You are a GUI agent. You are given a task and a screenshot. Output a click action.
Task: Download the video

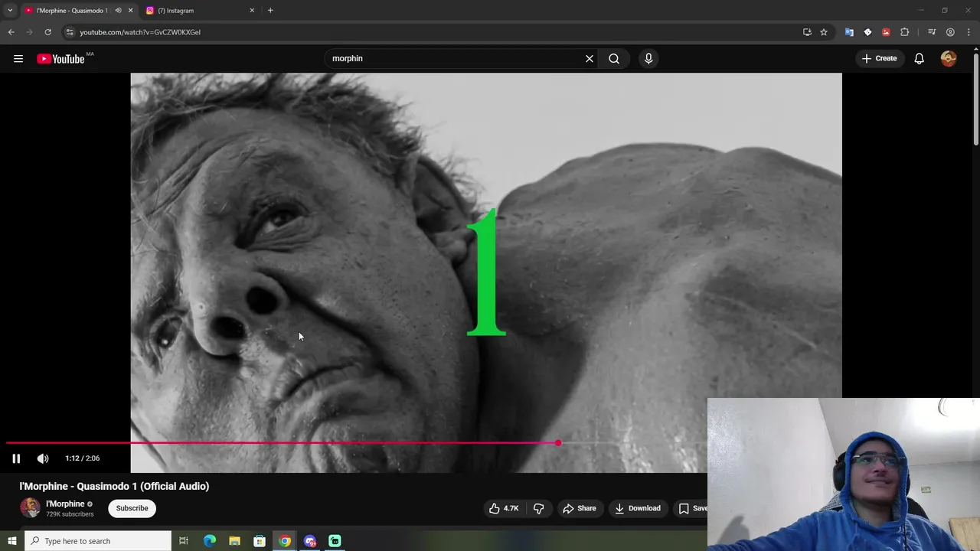(x=638, y=508)
